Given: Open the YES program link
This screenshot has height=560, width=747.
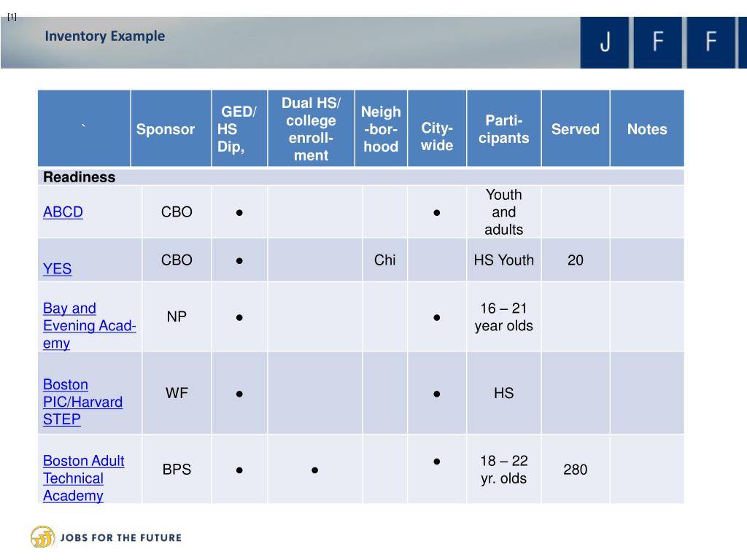Looking at the screenshot, I should pos(57,269).
